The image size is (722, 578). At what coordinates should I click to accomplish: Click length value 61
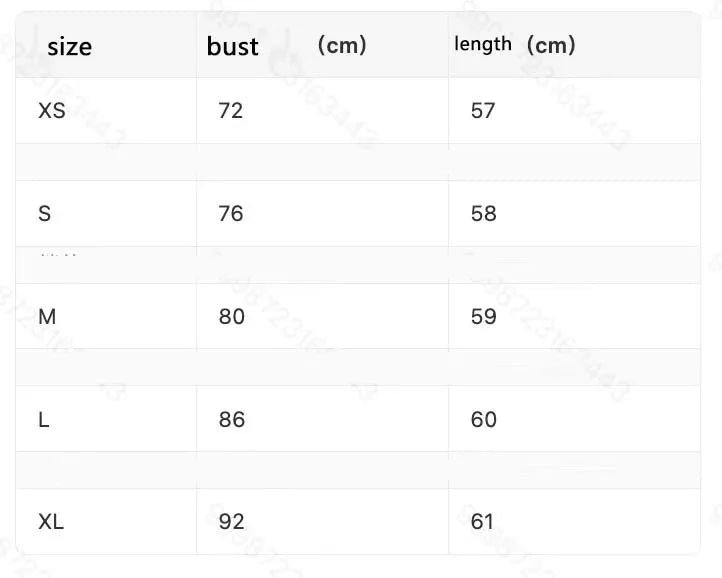tap(482, 522)
